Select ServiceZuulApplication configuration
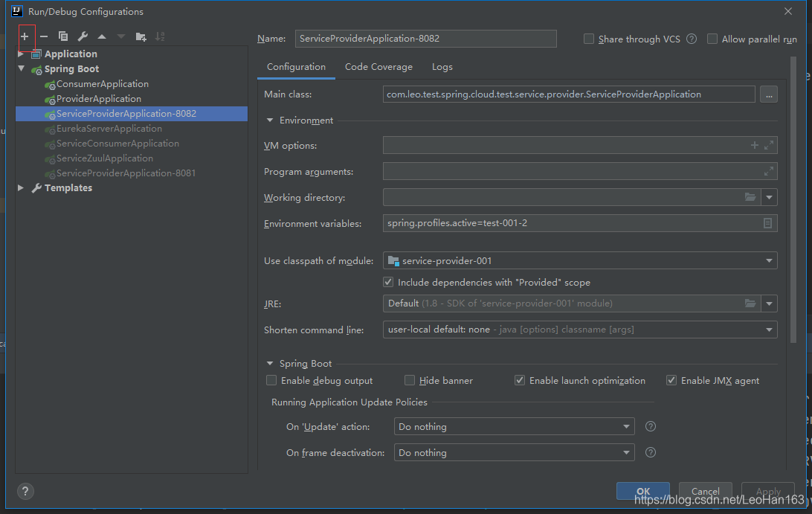 point(105,158)
